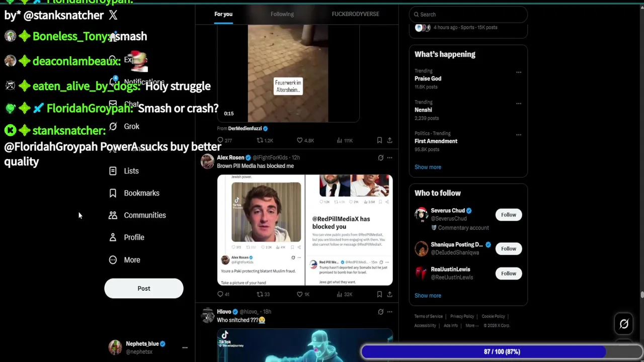644x362 pixels.
Task: View analytics of DerMedienfuzzi video post
Action: click(x=345, y=141)
